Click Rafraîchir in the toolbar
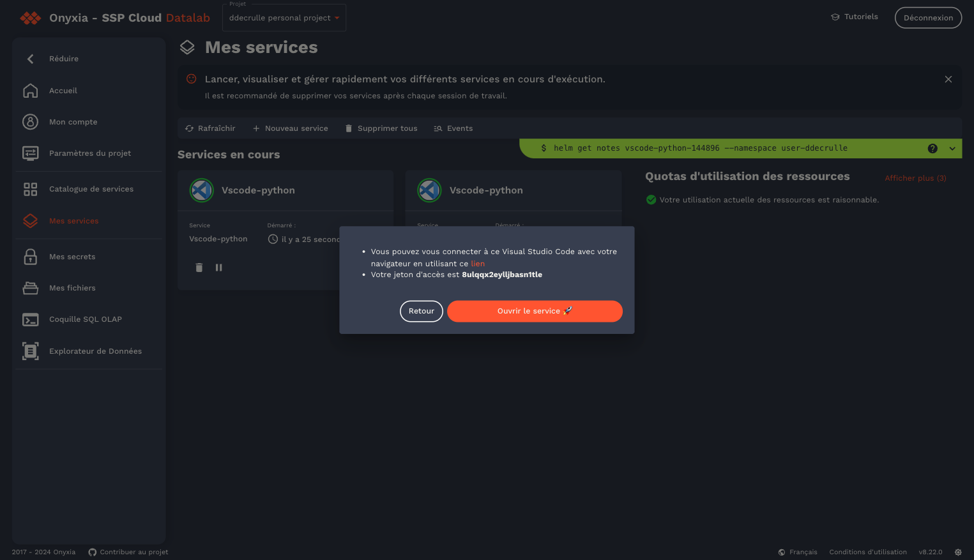This screenshot has height=560, width=974. [210, 128]
